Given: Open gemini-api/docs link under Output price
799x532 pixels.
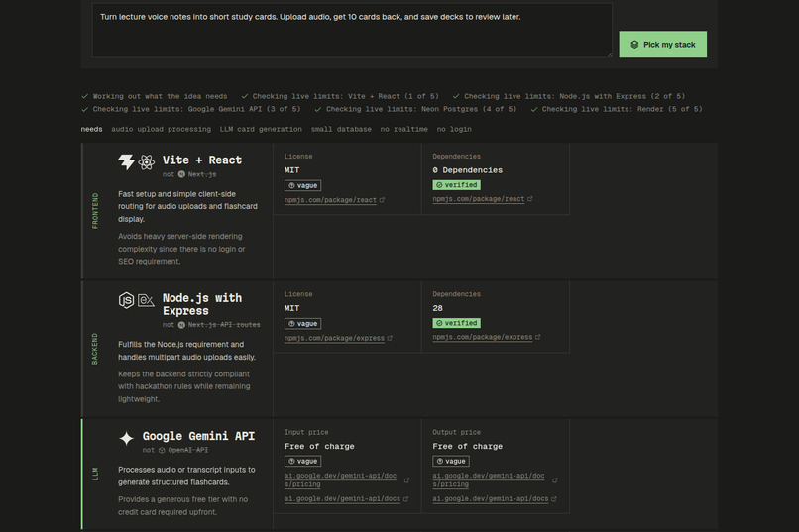Looking at the screenshot, I should tap(490, 499).
